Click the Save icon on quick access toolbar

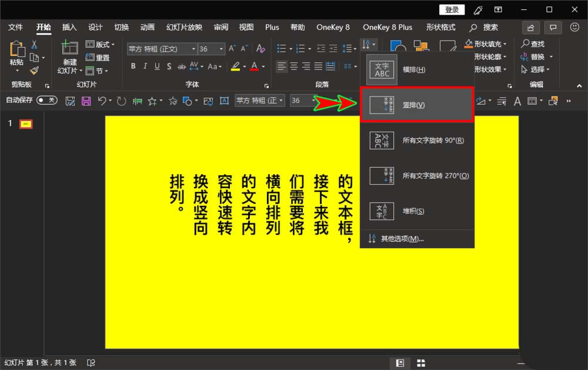coord(86,101)
